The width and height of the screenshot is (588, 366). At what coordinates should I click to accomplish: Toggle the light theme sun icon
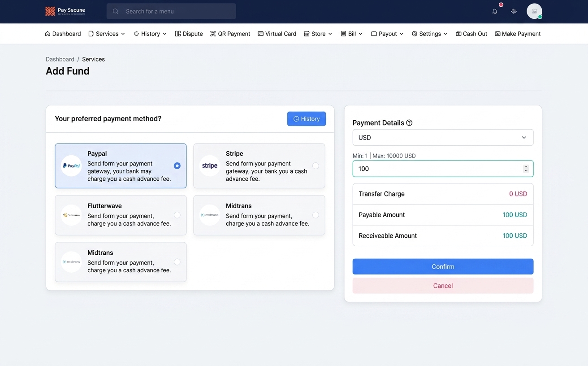tap(514, 12)
